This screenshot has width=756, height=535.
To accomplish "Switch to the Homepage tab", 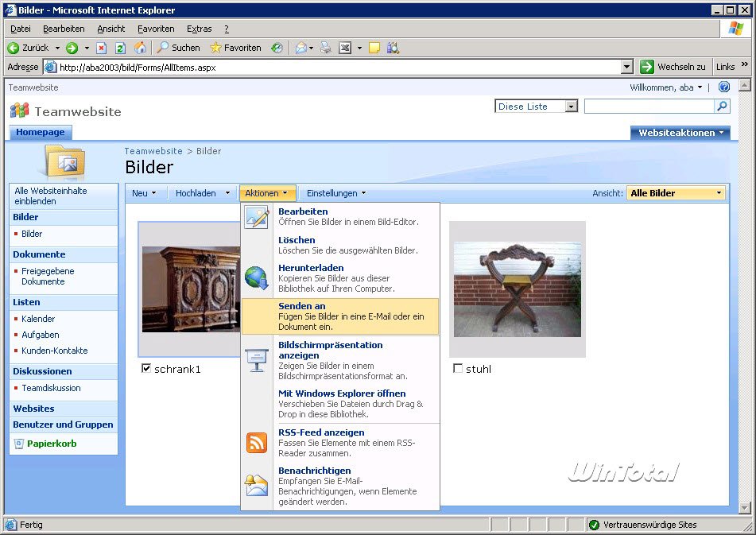I will (41, 133).
